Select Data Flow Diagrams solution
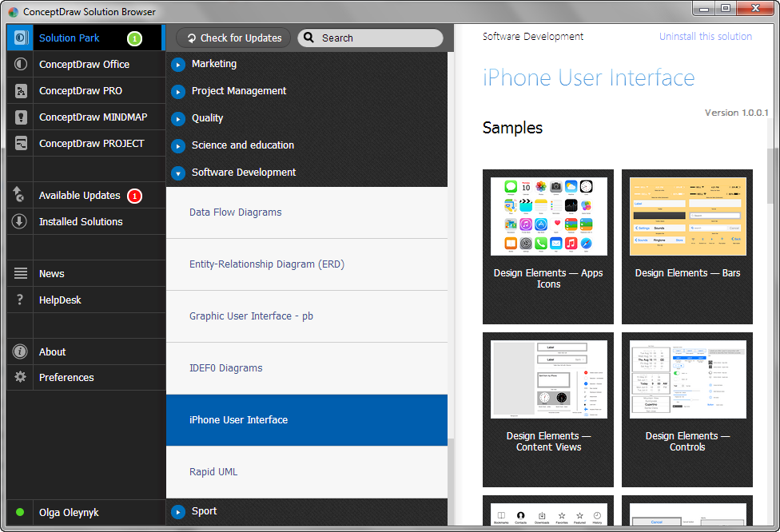780x532 pixels. click(307, 212)
